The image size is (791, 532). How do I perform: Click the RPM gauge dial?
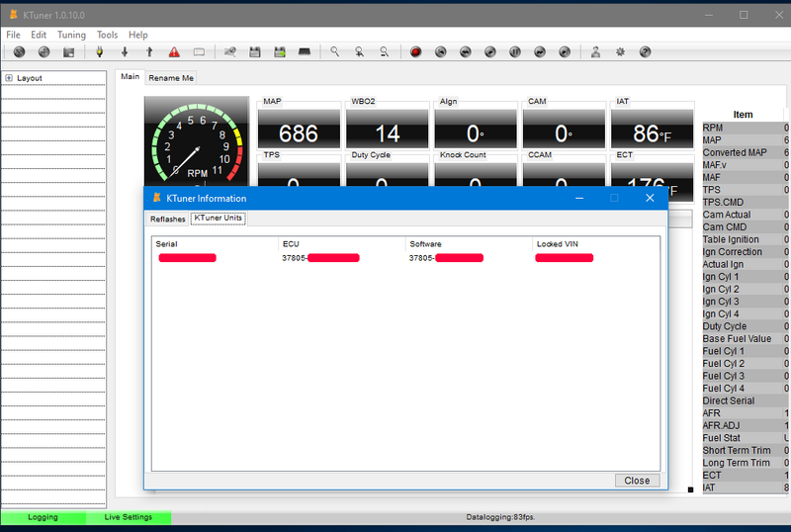point(196,142)
